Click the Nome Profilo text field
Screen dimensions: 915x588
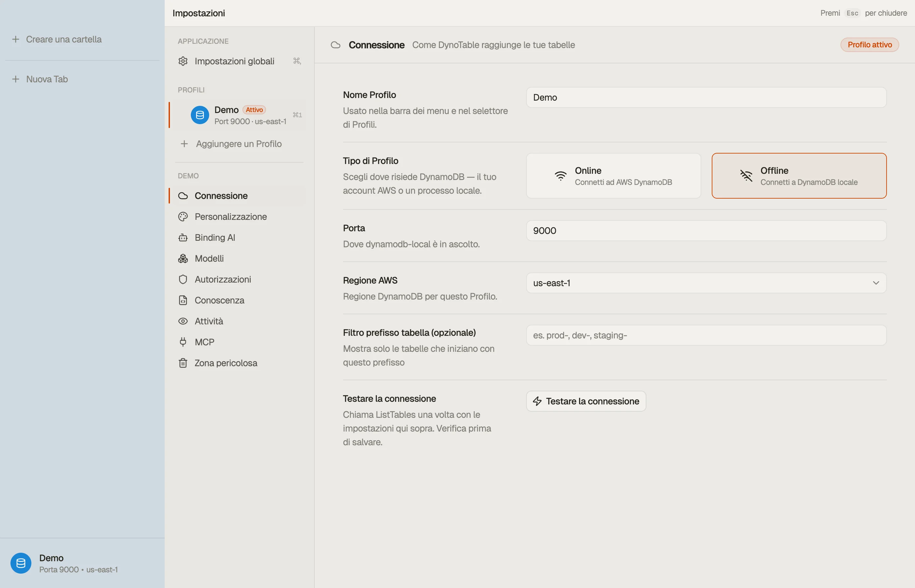tap(706, 97)
